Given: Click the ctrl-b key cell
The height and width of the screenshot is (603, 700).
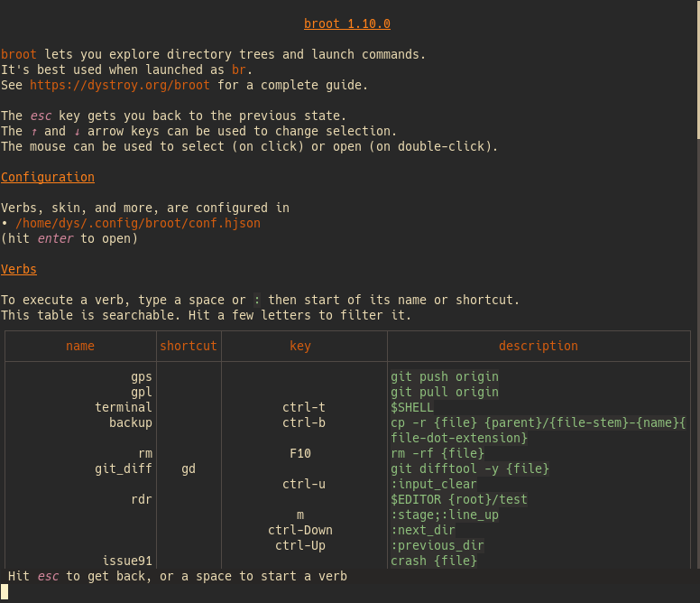Looking at the screenshot, I should [x=304, y=422].
